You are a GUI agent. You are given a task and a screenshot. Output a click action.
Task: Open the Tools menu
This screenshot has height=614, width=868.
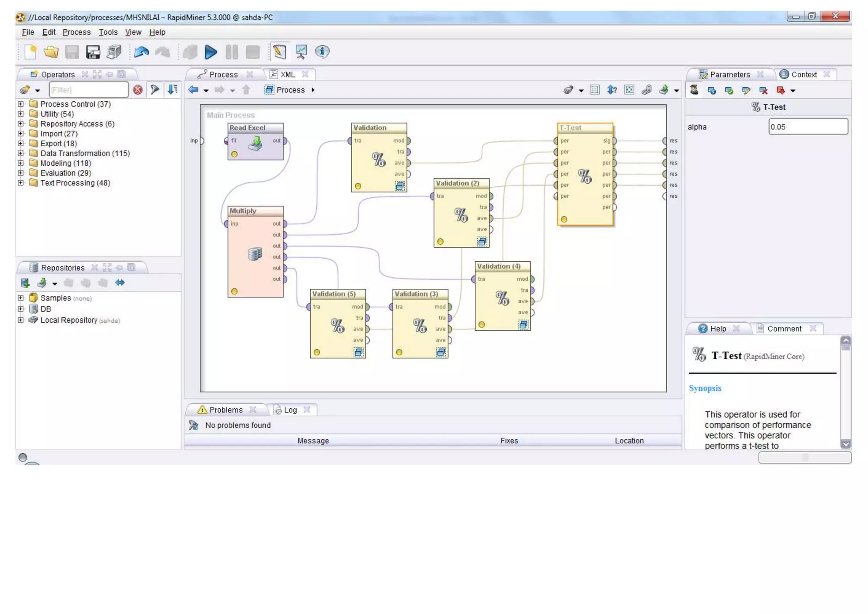108,32
